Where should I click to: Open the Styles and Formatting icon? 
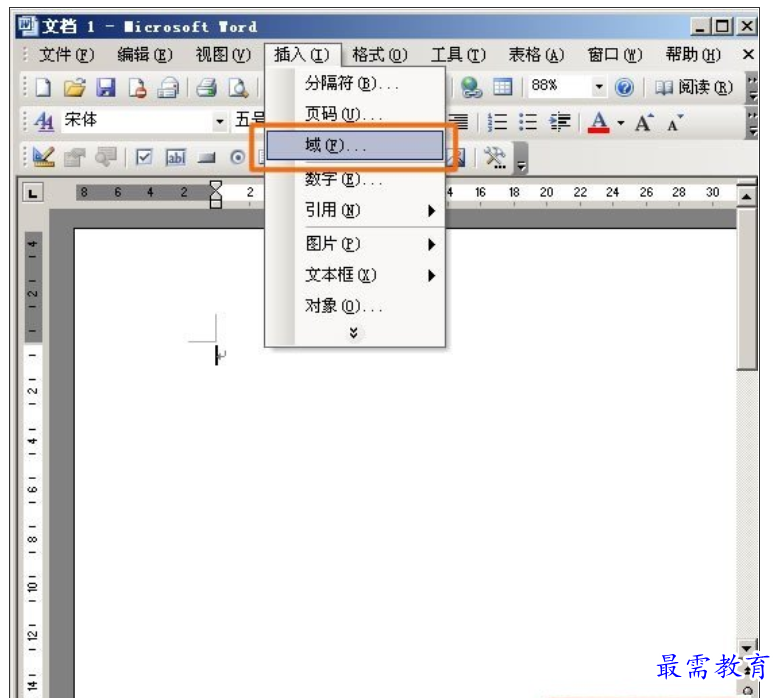point(44,121)
